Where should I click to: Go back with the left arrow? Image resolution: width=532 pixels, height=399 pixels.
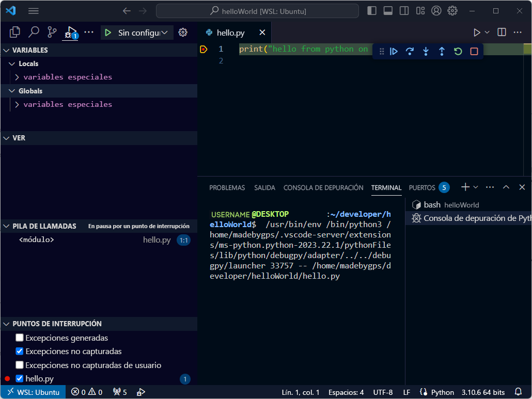click(x=127, y=11)
